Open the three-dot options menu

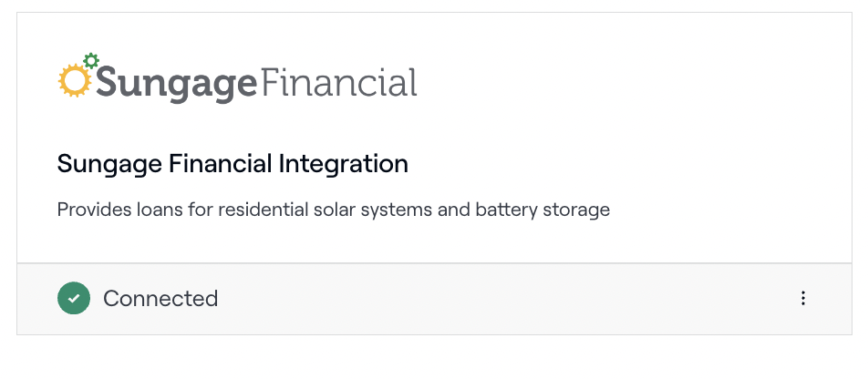point(802,298)
